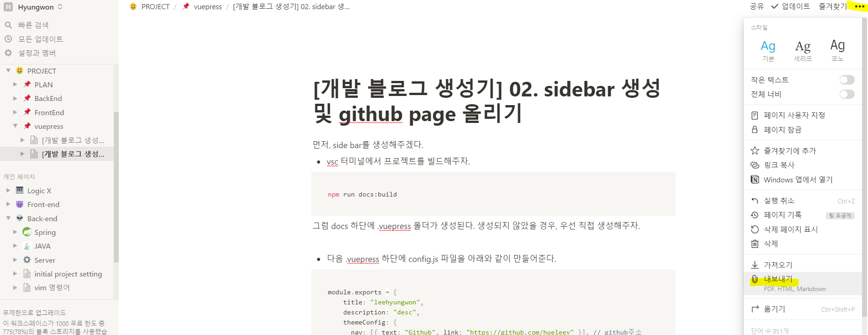868x335 pixels.
Task: Click the Spring leaf icon
Action: click(x=27, y=232)
